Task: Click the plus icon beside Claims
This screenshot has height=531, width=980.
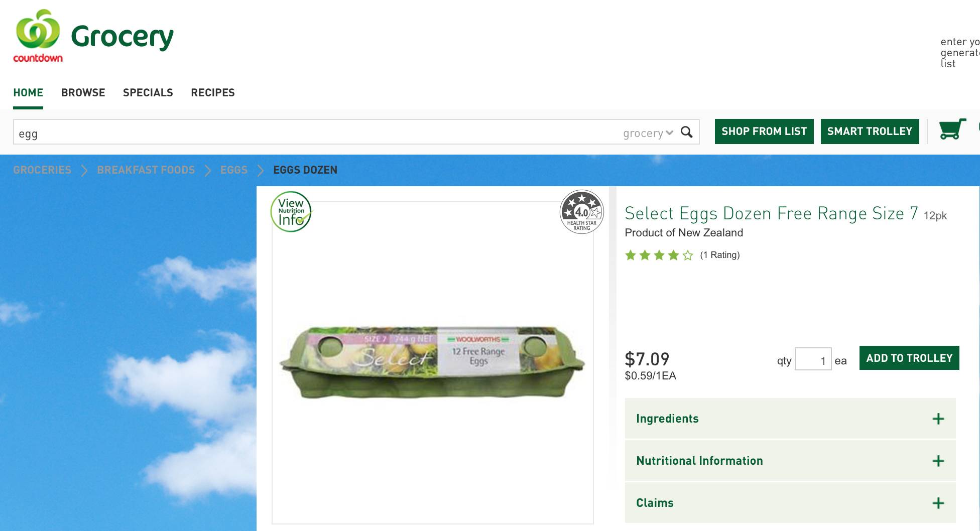Action: [x=938, y=503]
